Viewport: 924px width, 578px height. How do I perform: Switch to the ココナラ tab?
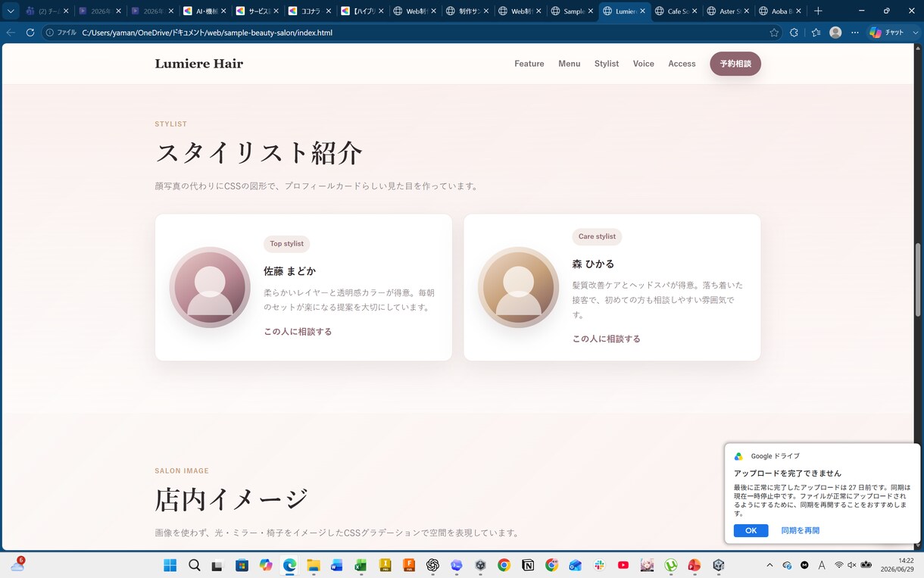(x=309, y=11)
